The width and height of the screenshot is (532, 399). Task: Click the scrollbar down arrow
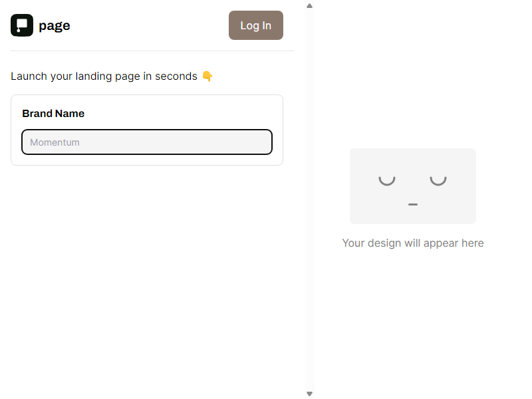point(309,394)
